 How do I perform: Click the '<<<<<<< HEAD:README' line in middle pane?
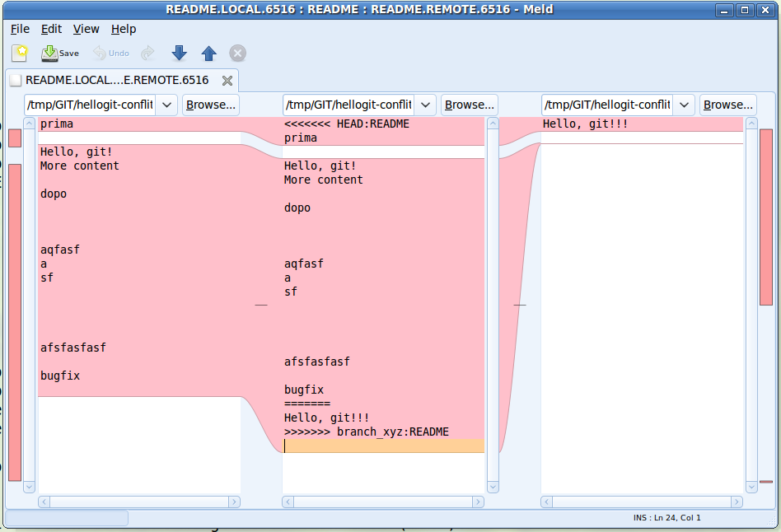347,124
